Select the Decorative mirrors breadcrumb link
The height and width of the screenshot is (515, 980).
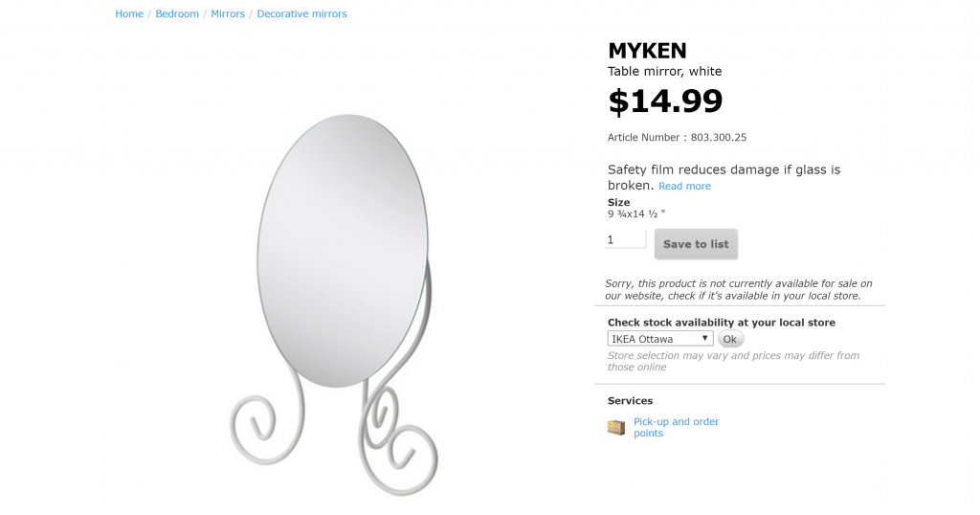point(301,14)
